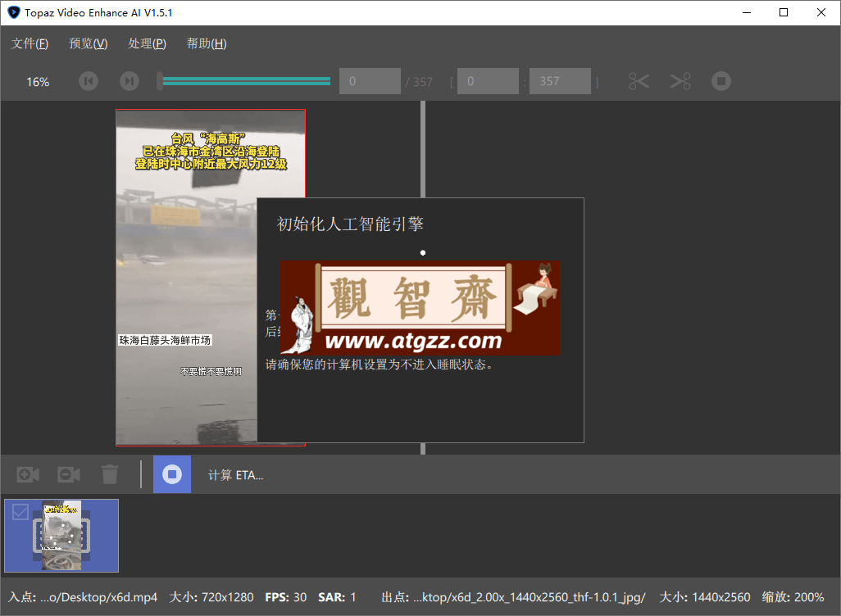This screenshot has height=616, width=841.
Task: Click the range end field showing 357
Action: click(x=560, y=81)
